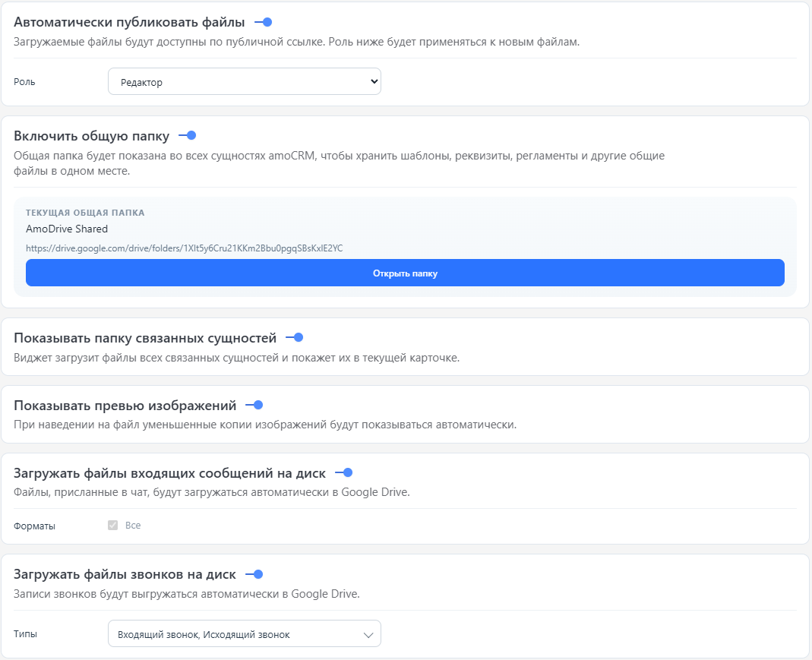Toggle off "Показывать папку связанных сущностей"

296,336
